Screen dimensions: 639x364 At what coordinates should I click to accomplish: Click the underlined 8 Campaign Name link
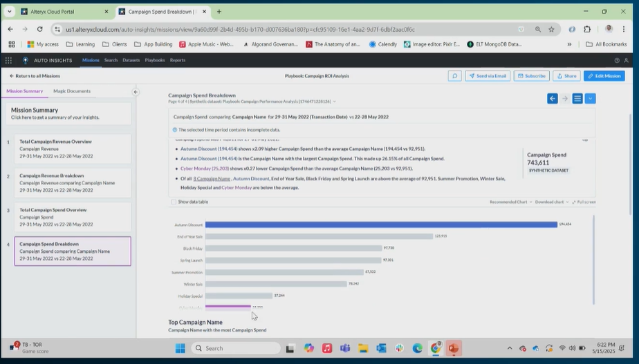coord(212,179)
